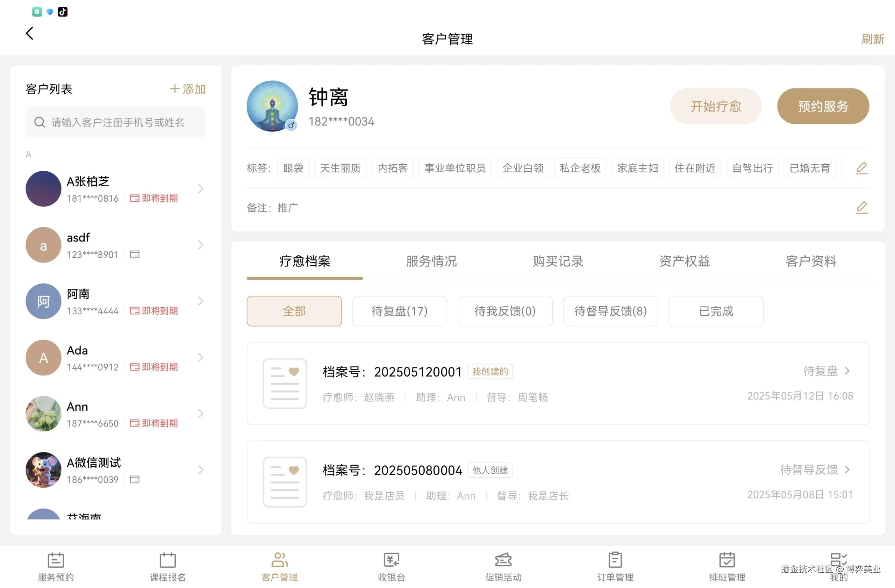This screenshot has height=588, width=895.
Task: Focus the customer search input field
Action: [116, 123]
